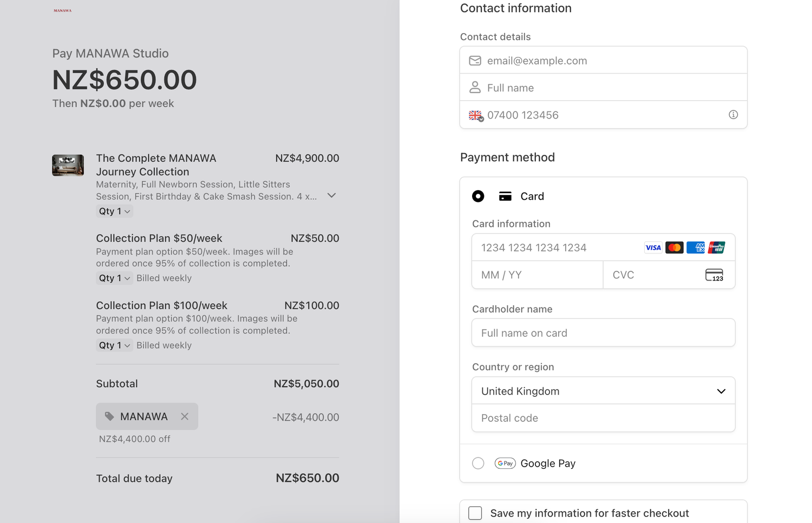Open the Country or region dropdown
The image size is (812, 523).
coord(604,391)
